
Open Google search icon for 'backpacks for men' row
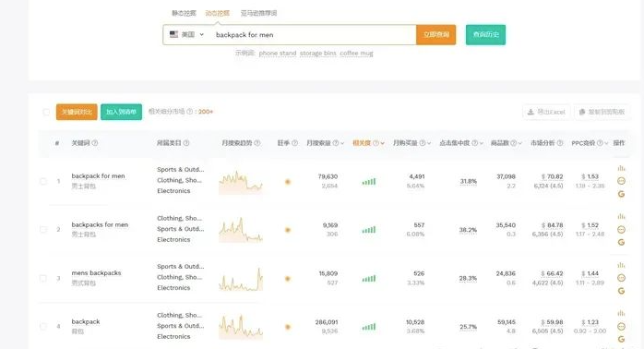click(x=621, y=243)
